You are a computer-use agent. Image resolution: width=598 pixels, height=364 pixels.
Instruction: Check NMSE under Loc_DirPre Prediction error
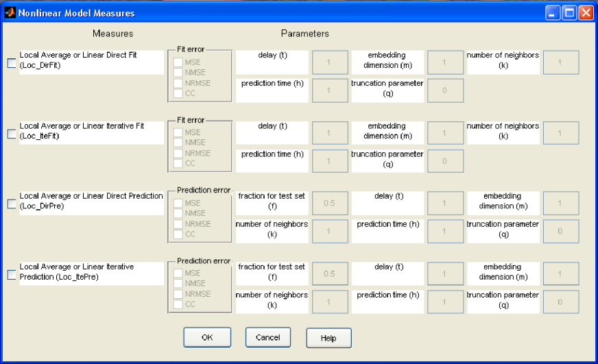tap(178, 213)
